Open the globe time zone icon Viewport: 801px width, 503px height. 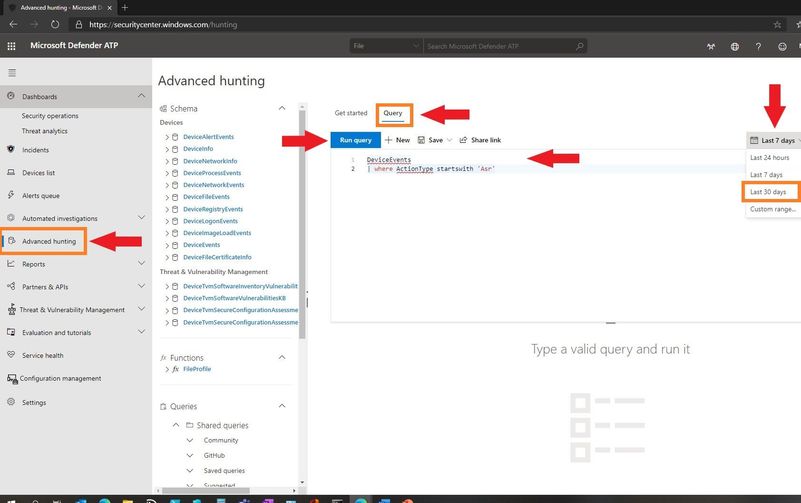pyautogui.click(x=735, y=46)
